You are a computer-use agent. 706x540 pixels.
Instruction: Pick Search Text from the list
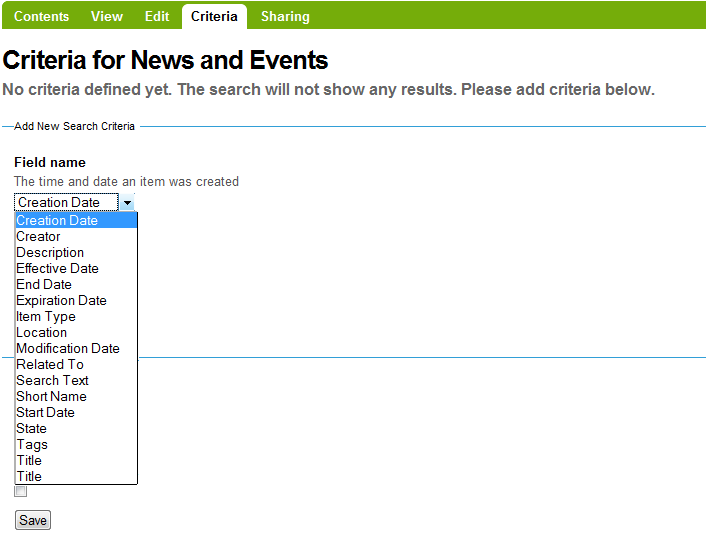click(52, 381)
